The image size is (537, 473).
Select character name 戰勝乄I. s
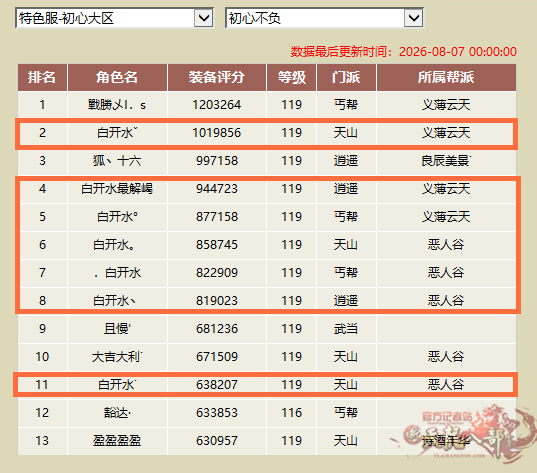(x=117, y=105)
